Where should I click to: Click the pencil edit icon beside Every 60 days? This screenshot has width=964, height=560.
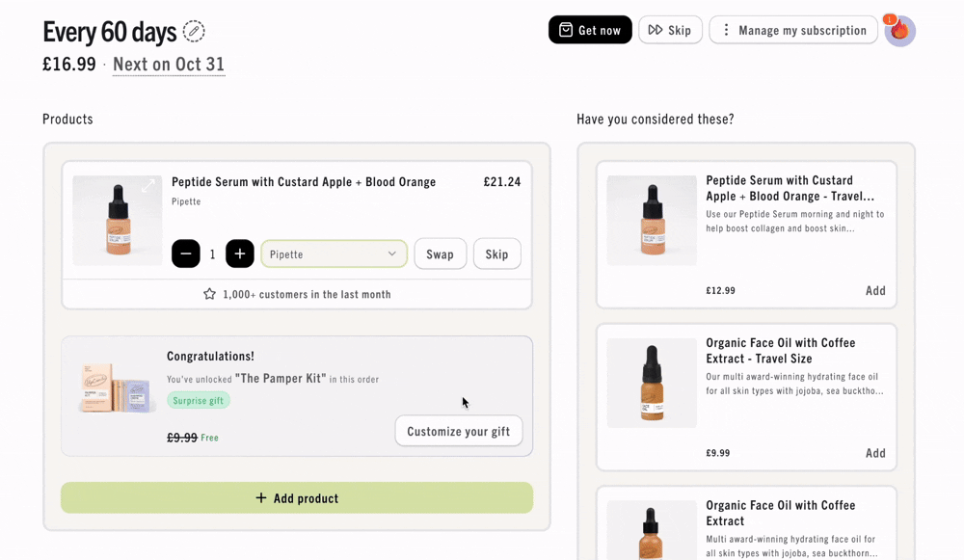[194, 32]
